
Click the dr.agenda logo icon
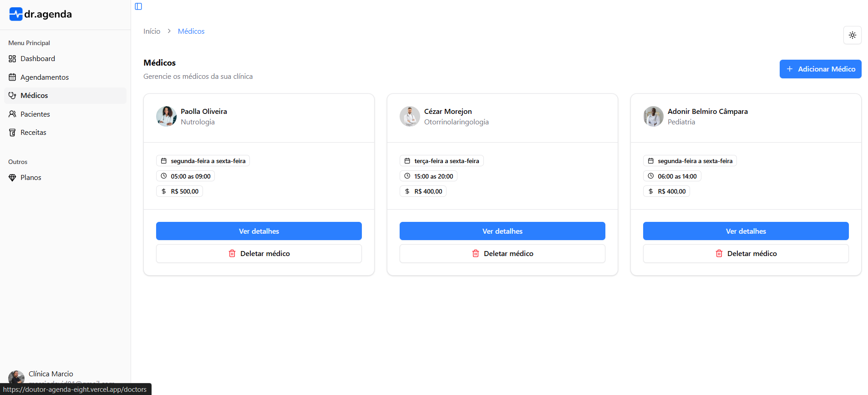tap(16, 14)
